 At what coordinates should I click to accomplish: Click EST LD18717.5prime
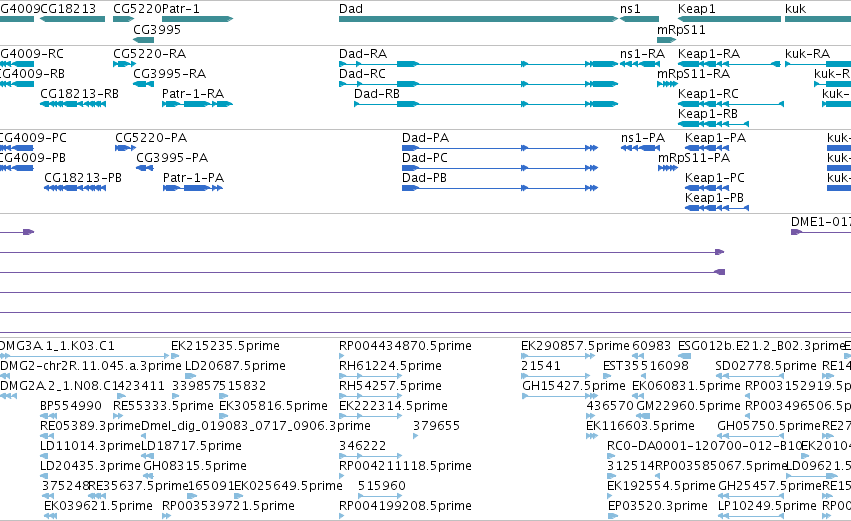191,446
